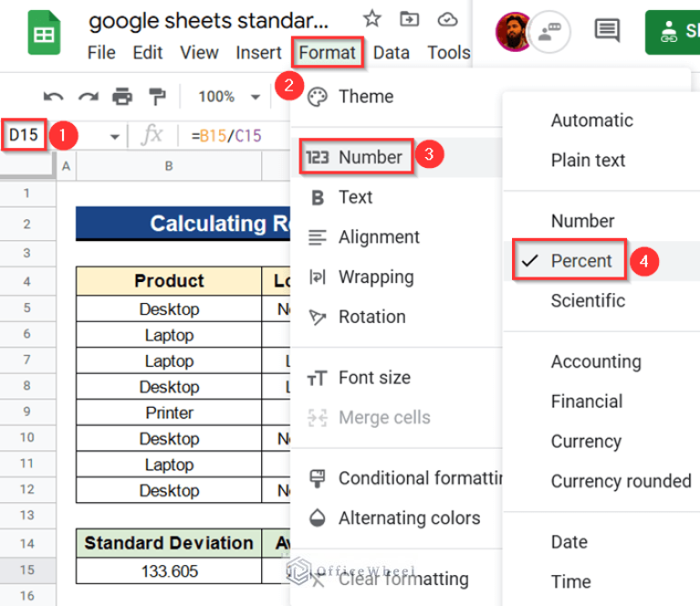Select Alternating colors option
Viewport: 700px width, 606px height.
[408, 518]
